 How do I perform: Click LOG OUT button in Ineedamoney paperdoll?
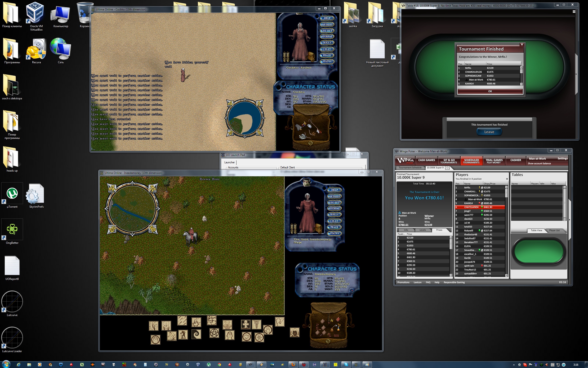[x=334, y=202]
